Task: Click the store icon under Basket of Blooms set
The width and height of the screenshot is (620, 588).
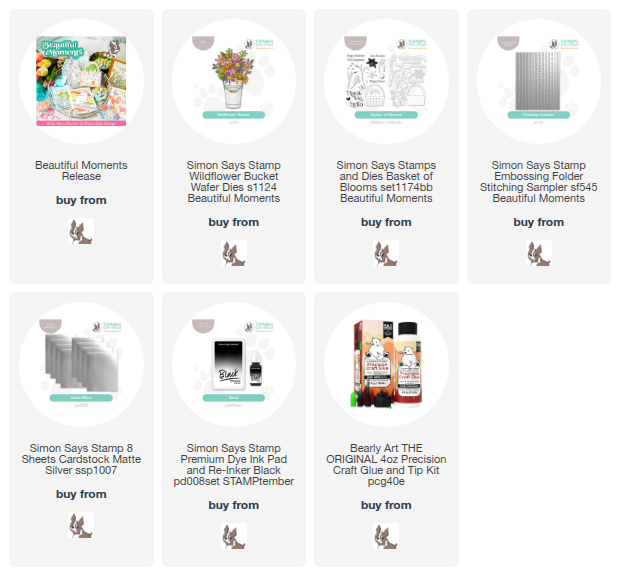Action: 386,253
